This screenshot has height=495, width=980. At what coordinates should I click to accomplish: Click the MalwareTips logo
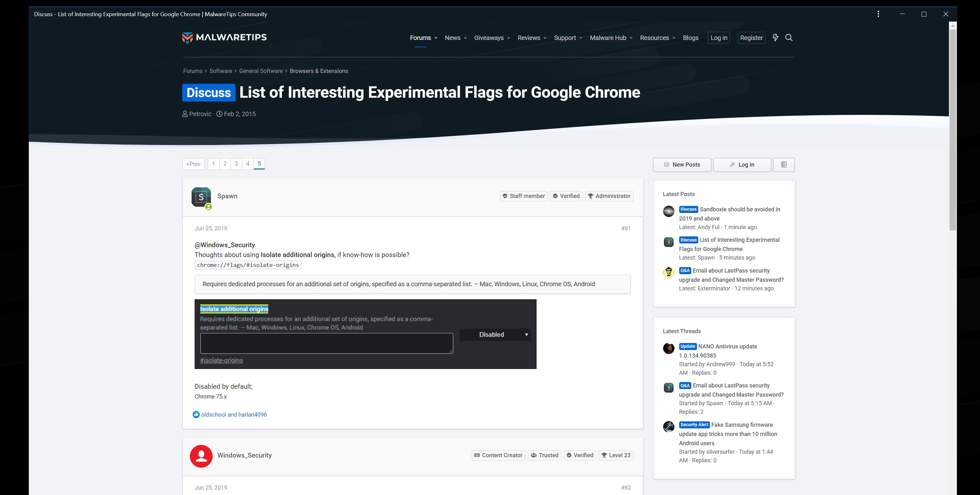click(224, 37)
